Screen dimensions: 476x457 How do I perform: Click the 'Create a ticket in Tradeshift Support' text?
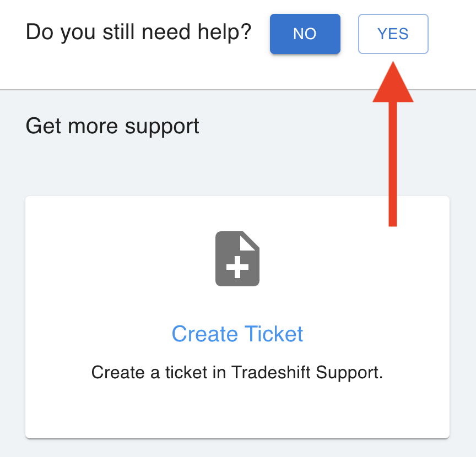[237, 373]
